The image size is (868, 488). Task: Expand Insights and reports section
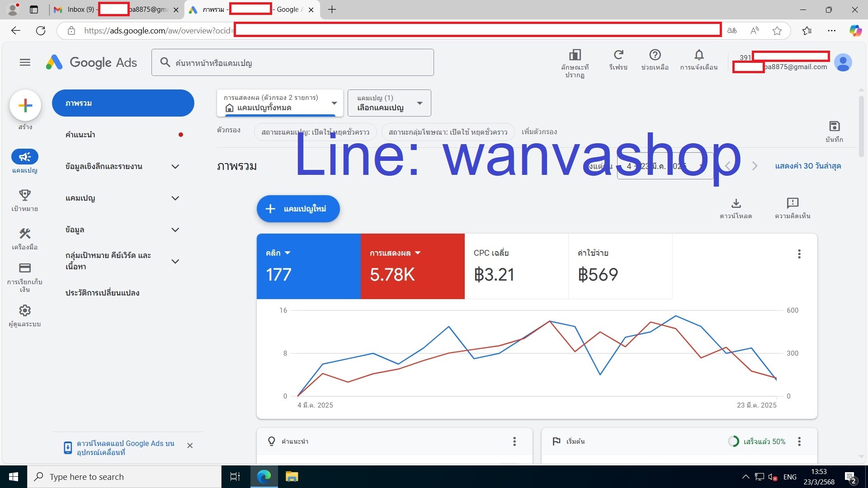point(175,166)
